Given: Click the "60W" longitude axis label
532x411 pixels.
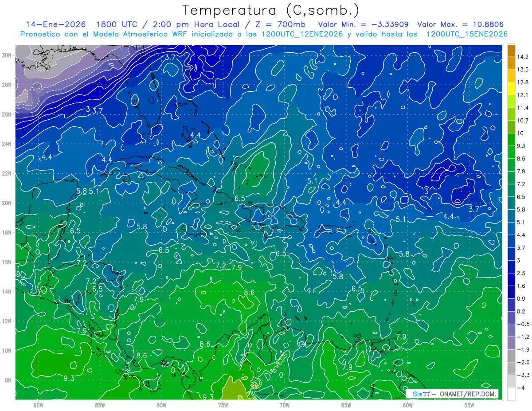Looking at the screenshot, I should click(408, 405).
